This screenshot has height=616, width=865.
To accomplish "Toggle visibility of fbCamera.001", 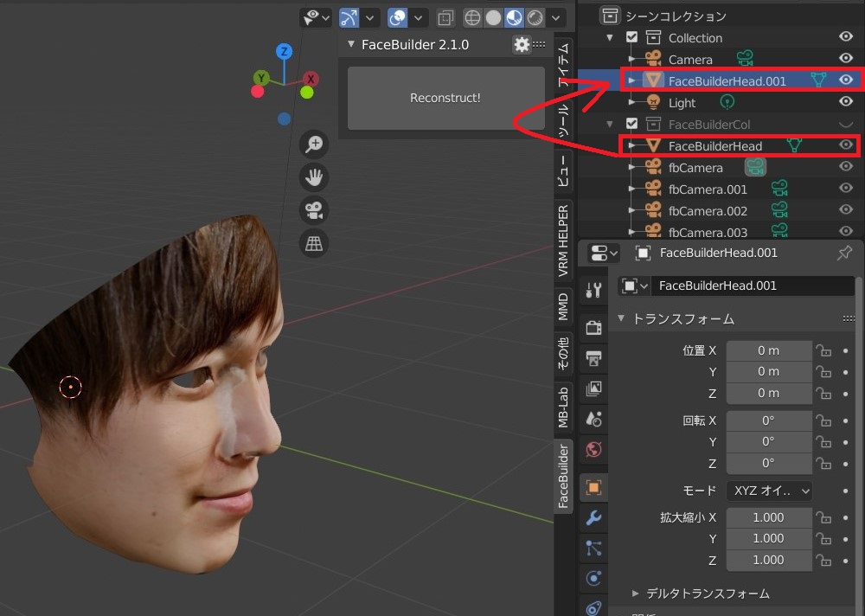I will 846,188.
